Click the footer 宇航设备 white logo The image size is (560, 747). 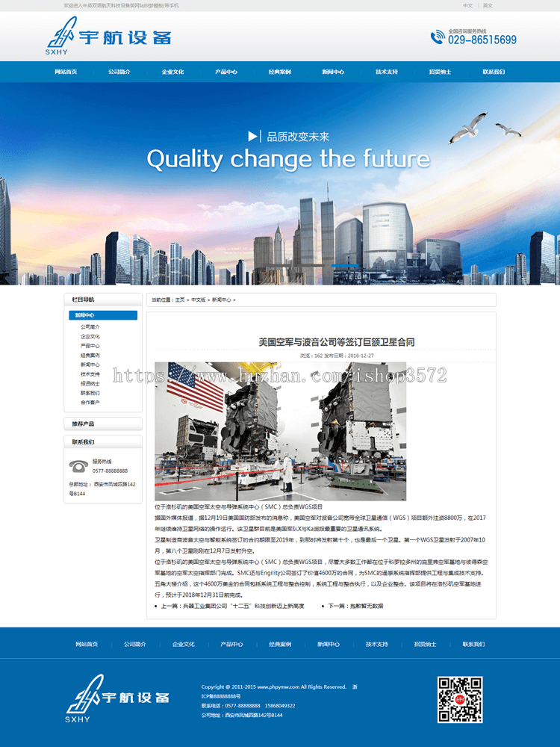[118, 698]
